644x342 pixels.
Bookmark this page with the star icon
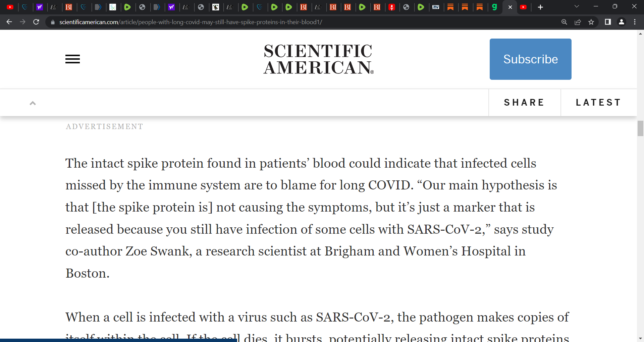click(x=591, y=22)
